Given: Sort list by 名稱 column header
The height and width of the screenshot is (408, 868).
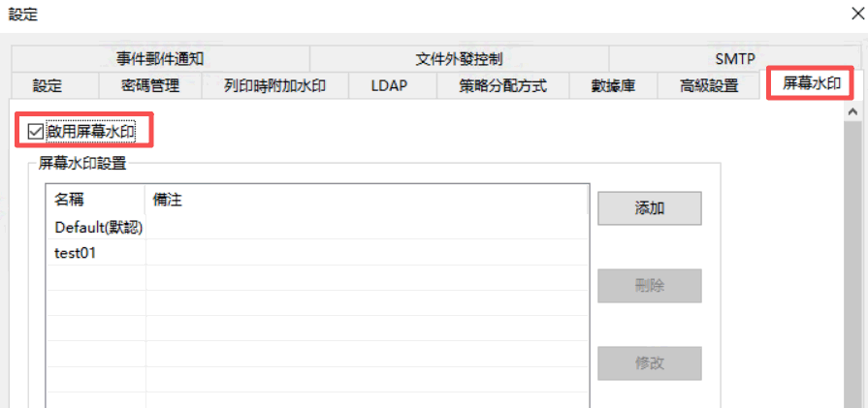Looking at the screenshot, I should point(96,201).
